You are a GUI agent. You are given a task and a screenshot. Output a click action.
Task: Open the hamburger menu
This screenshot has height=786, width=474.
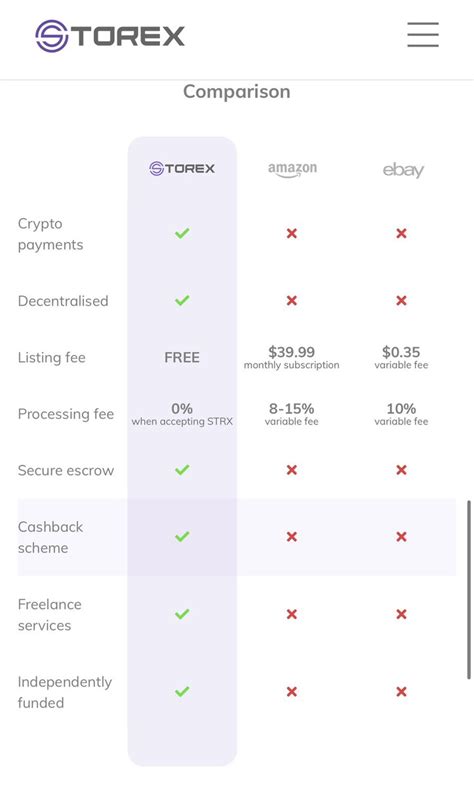[x=423, y=35]
